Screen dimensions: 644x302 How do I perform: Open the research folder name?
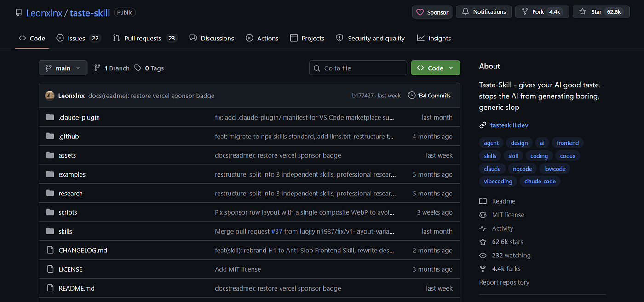[x=70, y=193]
